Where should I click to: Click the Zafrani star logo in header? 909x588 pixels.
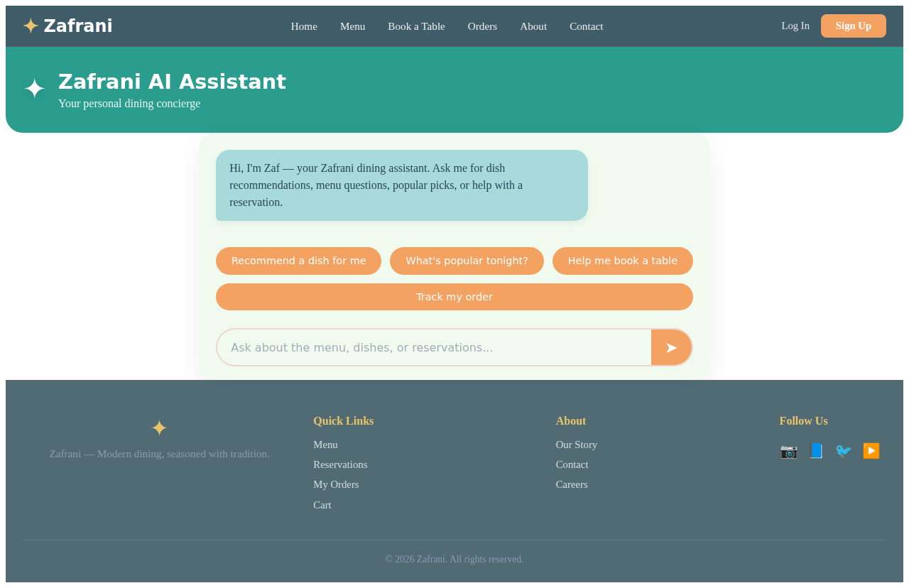31,26
